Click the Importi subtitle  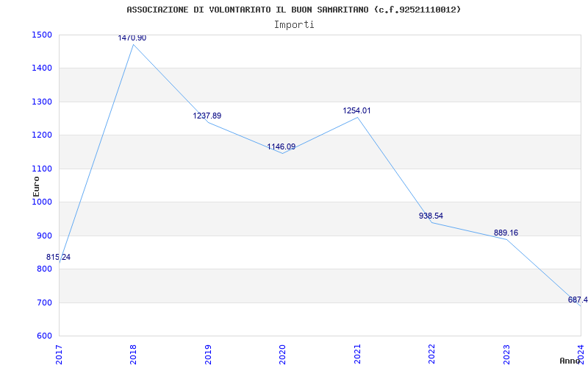(294, 25)
